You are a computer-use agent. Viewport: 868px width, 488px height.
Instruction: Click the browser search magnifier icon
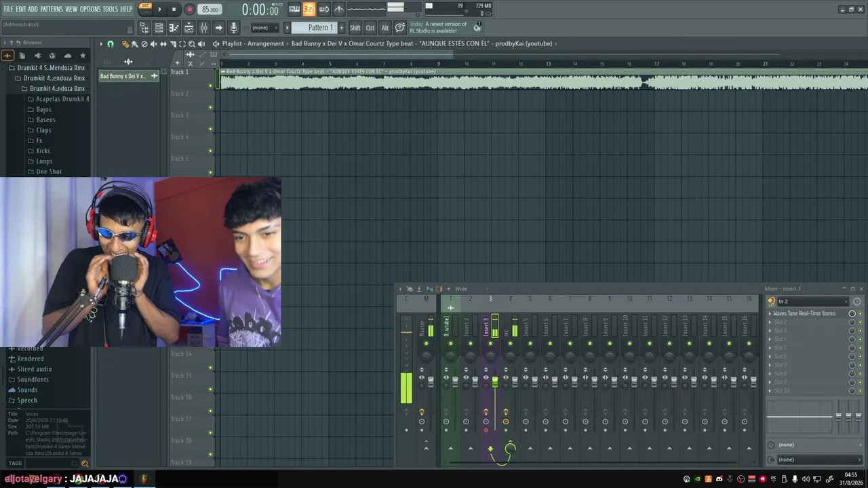tap(85, 464)
